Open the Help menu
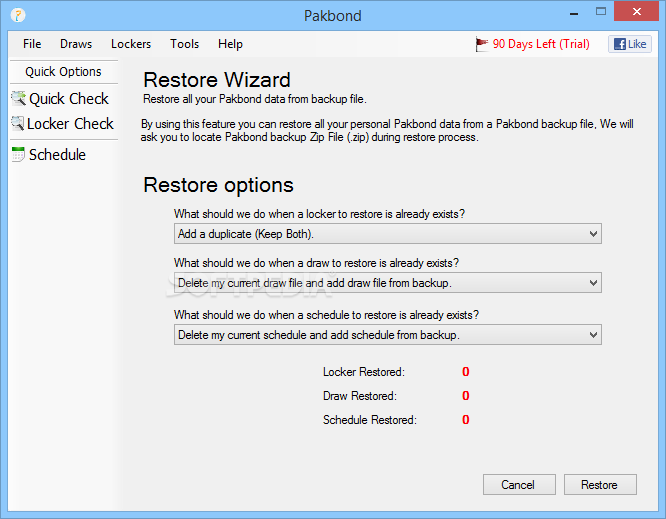Screen dimensions: 666x519 pos(230,44)
